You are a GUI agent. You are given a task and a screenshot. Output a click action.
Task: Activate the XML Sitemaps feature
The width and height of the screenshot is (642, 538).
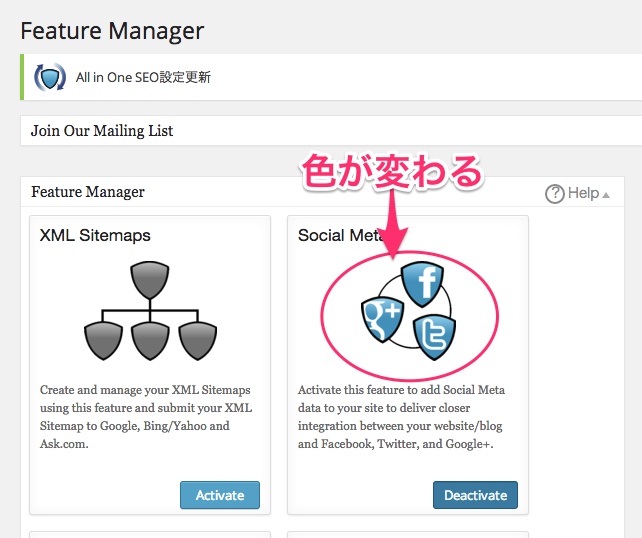point(220,495)
